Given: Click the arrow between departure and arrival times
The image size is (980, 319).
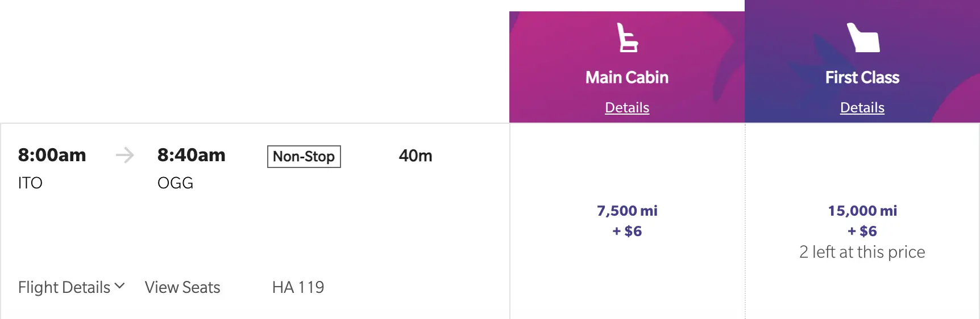Looking at the screenshot, I should point(124,155).
